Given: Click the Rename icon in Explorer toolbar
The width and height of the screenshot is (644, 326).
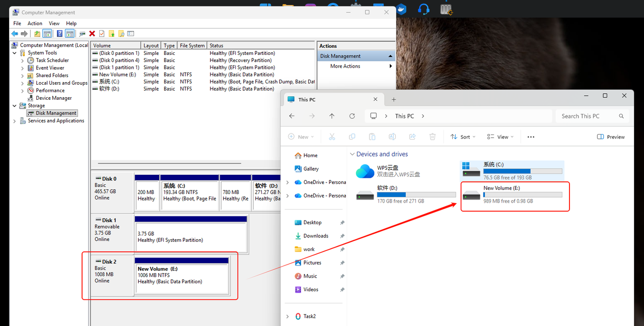Looking at the screenshot, I should pos(392,137).
